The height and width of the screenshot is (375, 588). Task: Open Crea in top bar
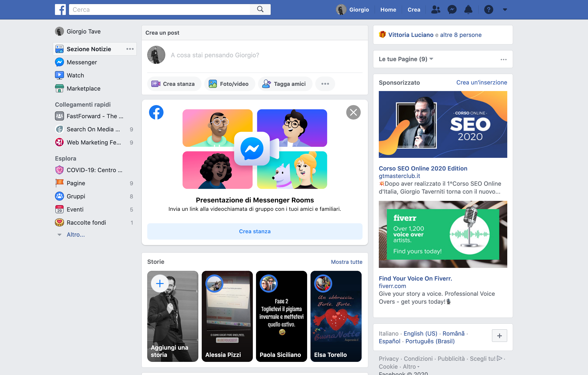[414, 10]
